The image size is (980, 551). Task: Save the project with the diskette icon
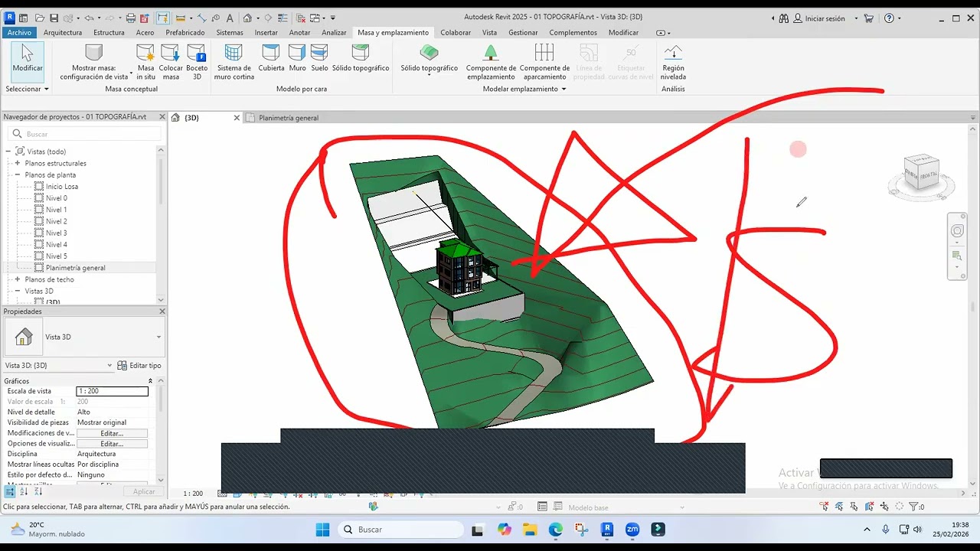(54, 18)
